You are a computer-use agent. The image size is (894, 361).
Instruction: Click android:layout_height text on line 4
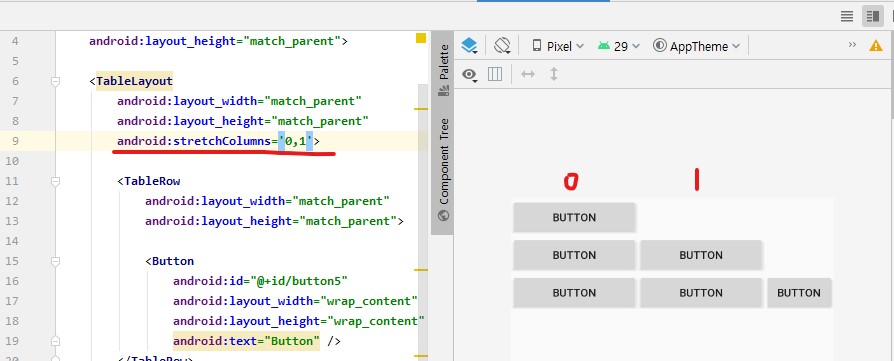tap(162, 42)
